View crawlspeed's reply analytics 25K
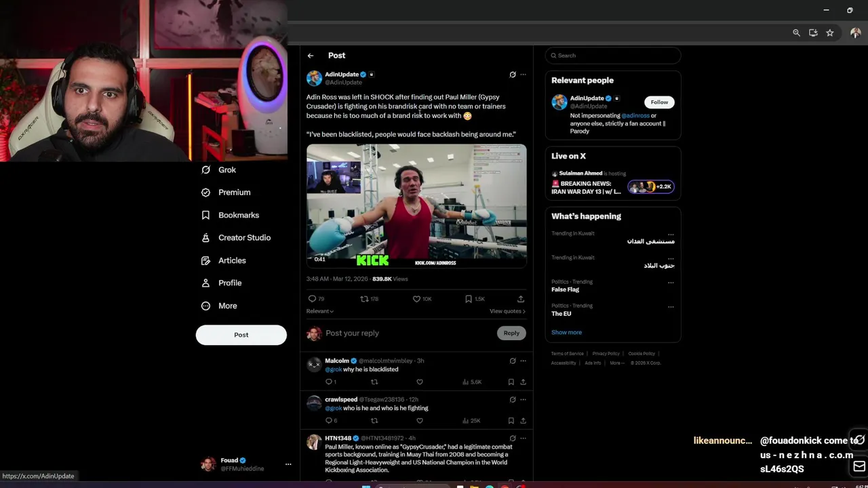Image resolution: width=868 pixels, height=488 pixels. pyautogui.click(x=471, y=421)
